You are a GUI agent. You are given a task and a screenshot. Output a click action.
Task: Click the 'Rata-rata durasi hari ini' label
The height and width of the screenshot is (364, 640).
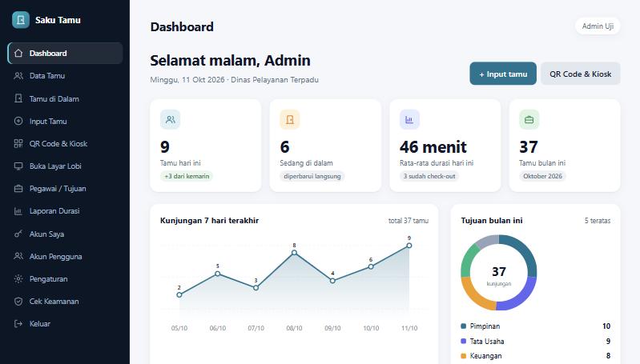(437, 163)
